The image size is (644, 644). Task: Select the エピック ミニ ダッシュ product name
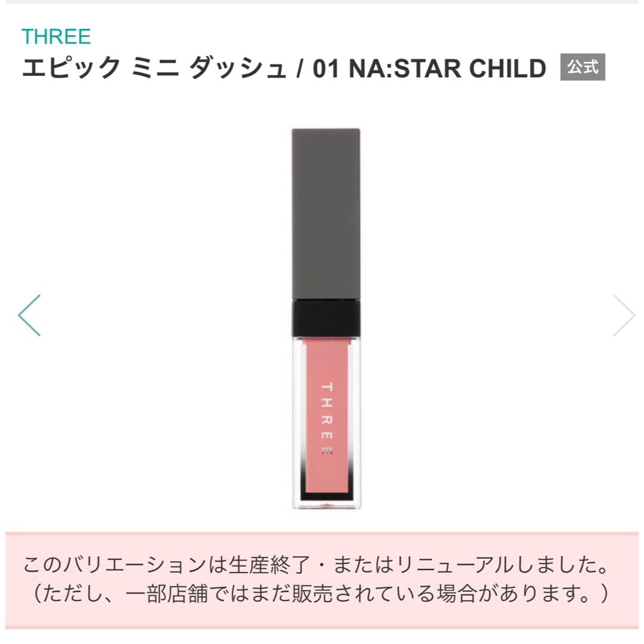click(154, 68)
